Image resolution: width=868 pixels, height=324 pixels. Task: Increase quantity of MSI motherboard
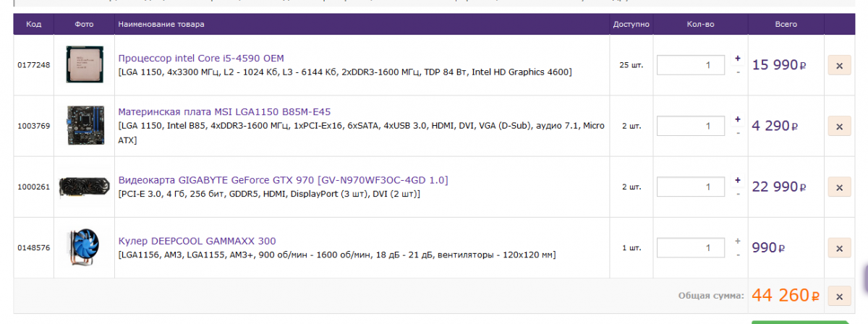point(738,119)
